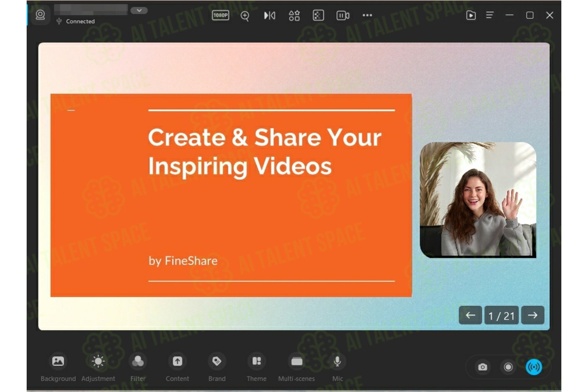Click the Connected status label

[80, 22]
